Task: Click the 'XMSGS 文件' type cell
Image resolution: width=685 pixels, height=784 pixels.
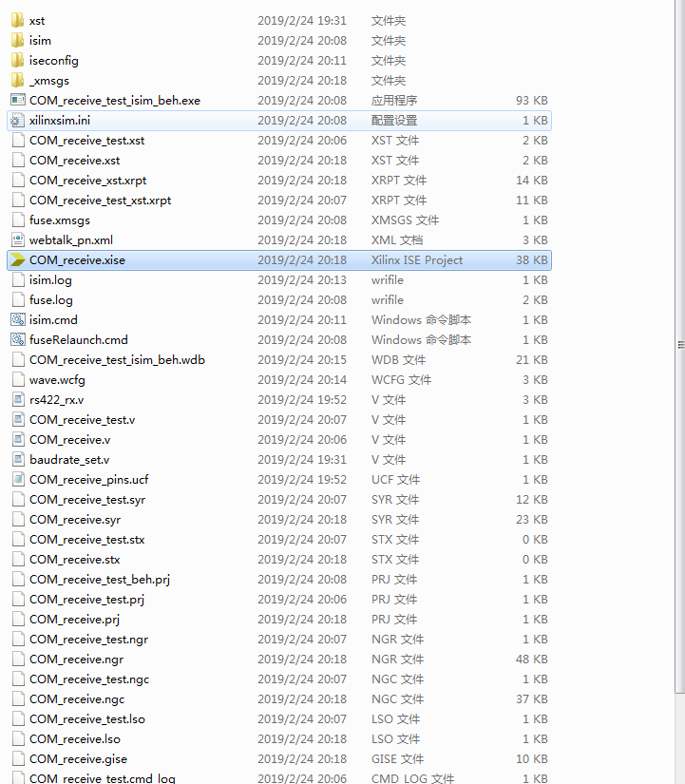Action: (x=405, y=220)
